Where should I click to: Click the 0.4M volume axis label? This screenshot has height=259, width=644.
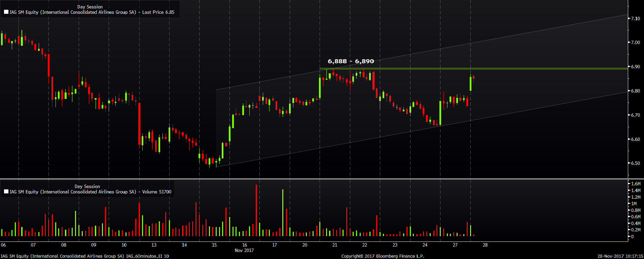coord(636,223)
